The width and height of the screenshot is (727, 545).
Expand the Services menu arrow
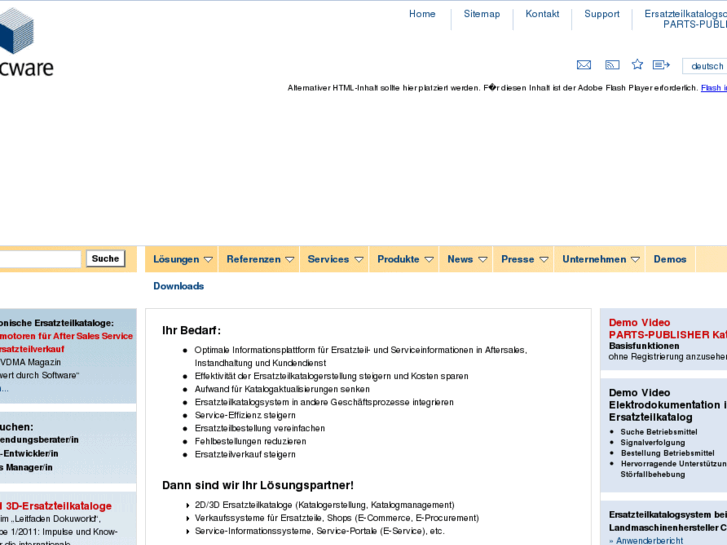(x=359, y=260)
